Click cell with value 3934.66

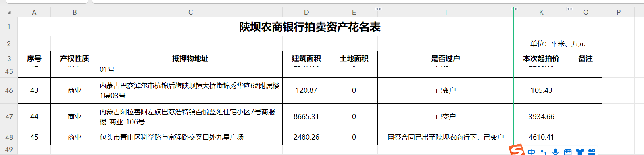[541, 117]
